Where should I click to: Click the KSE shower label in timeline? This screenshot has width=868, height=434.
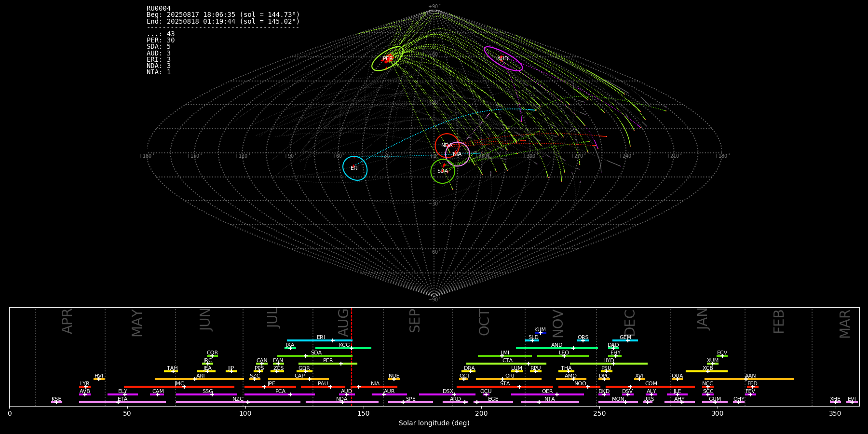[x=56, y=399]
